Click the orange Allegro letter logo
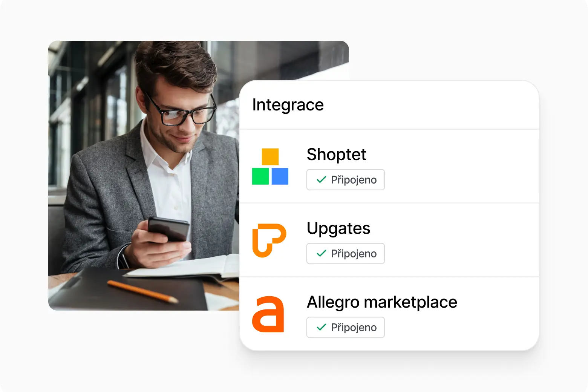Viewport: 588px width, 392px height. [268, 314]
